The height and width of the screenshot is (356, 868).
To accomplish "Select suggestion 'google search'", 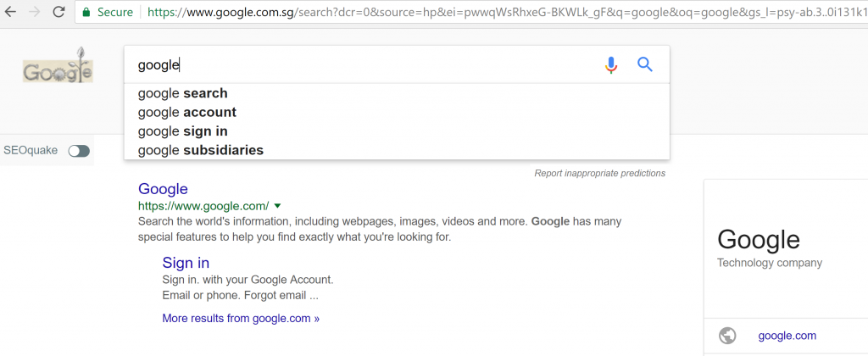I will (x=397, y=93).
